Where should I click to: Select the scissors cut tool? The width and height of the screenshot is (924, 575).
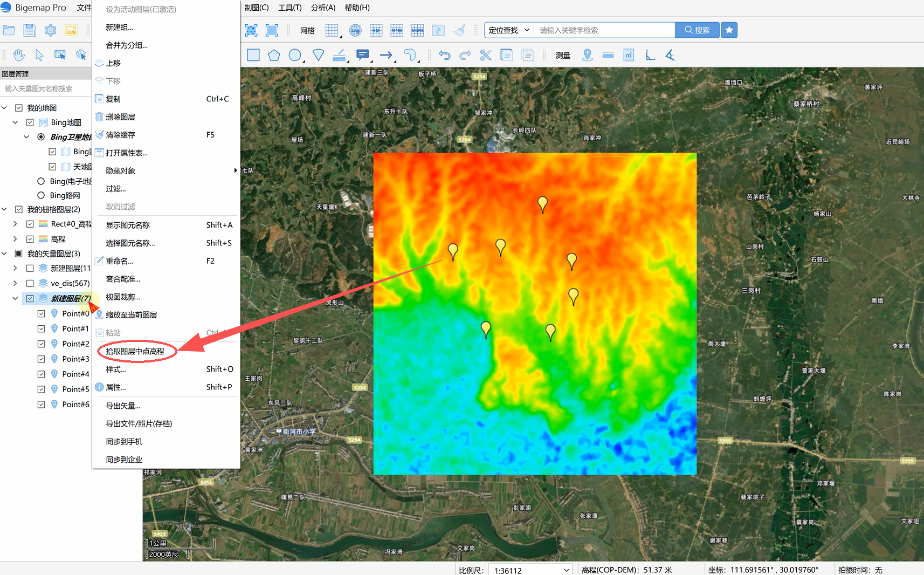[x=486, y=55]
